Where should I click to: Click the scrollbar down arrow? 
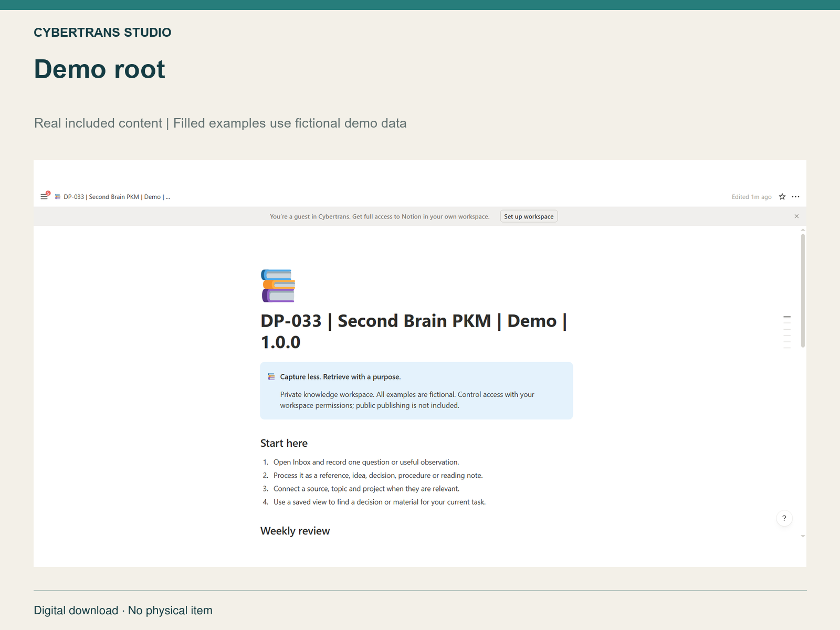(803, 536)
